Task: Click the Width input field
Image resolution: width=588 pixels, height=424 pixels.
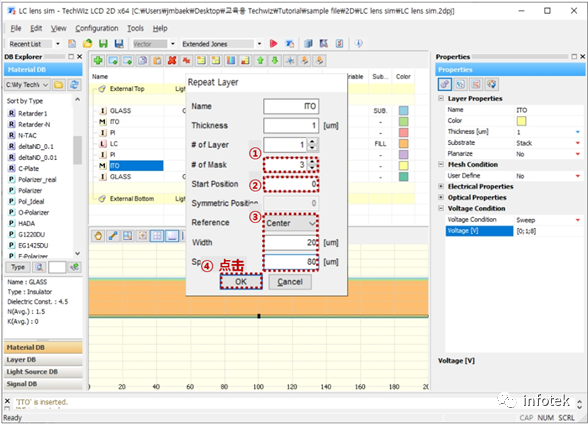Action: pos(291,243)
